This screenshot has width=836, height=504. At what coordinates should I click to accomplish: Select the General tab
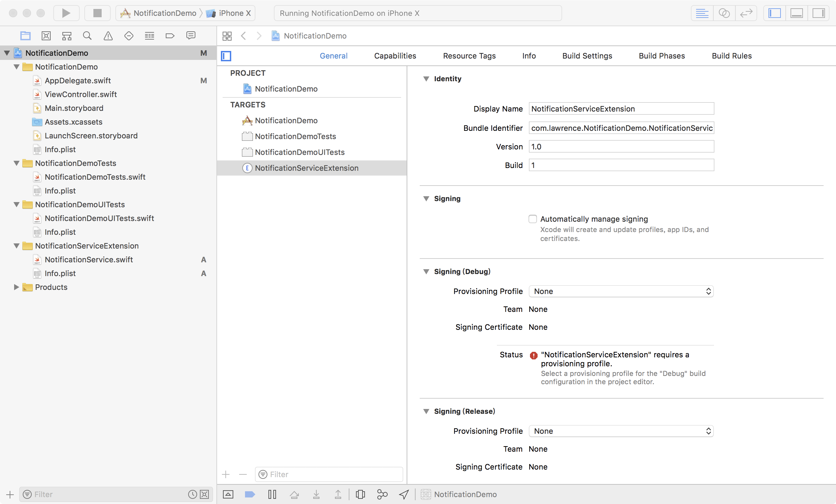pos(334,56)
